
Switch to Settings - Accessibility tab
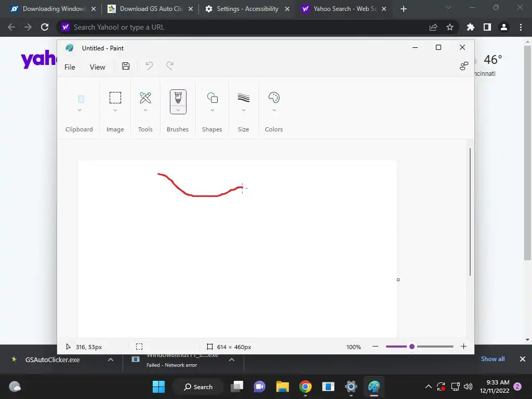248,9
